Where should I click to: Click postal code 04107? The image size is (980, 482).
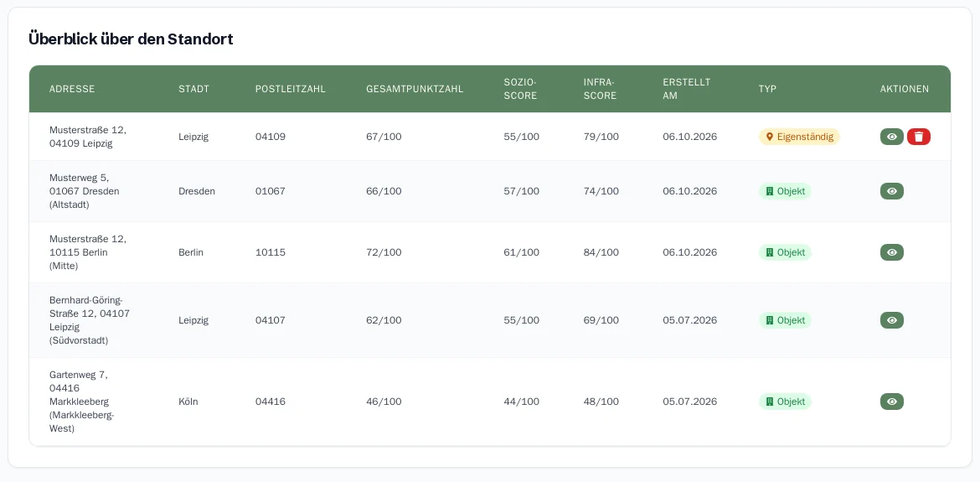(x=271, y=320)
